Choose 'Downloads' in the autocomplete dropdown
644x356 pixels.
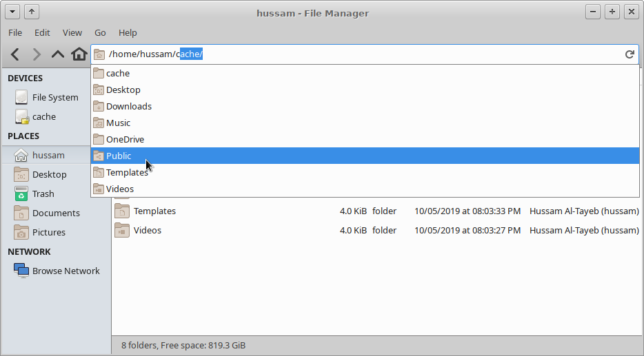coord(129,107)
